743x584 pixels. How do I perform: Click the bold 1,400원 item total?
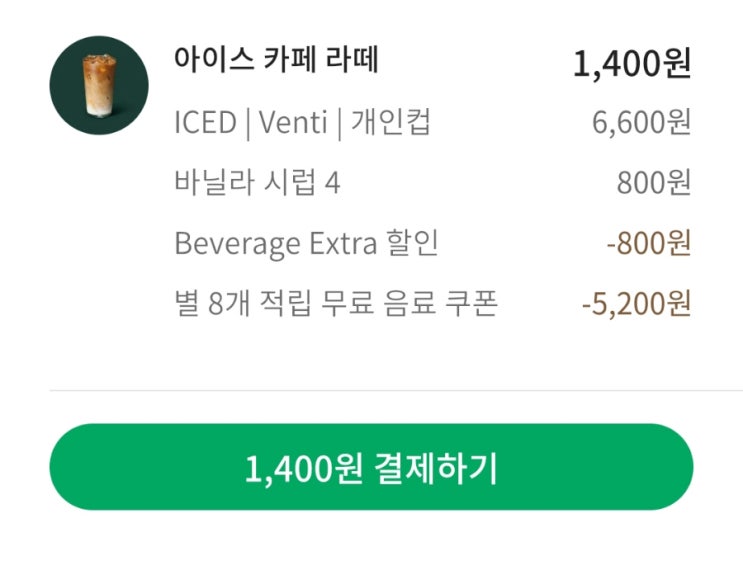[631, 64]
